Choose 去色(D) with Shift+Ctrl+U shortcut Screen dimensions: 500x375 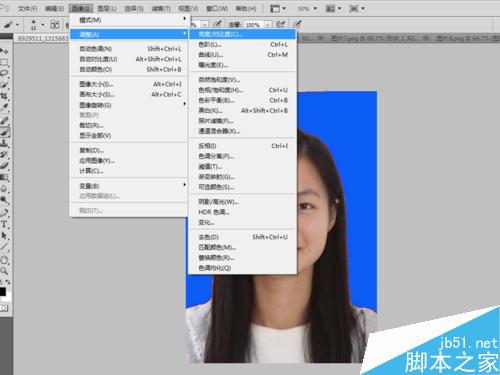[242, 237]
